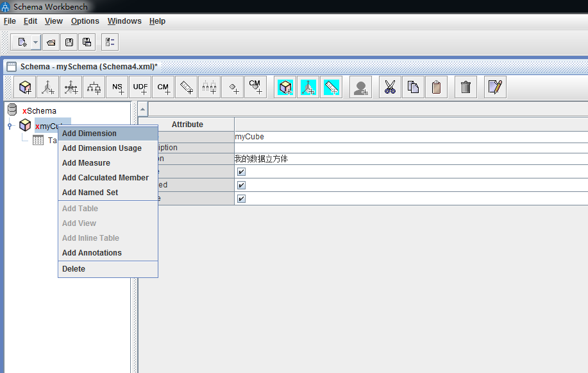
Task: Click the caption value field with Chinese text
Action: tap(410, 159)
